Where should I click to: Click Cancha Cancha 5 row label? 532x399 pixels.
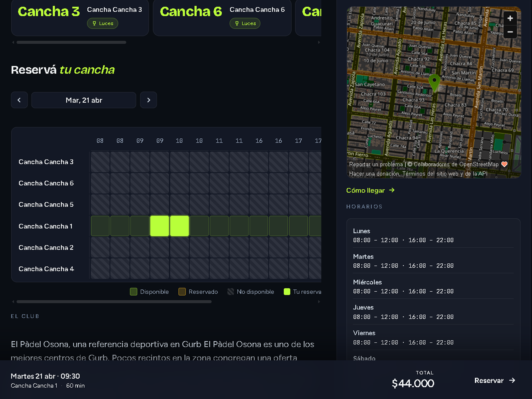pos(46,205)
